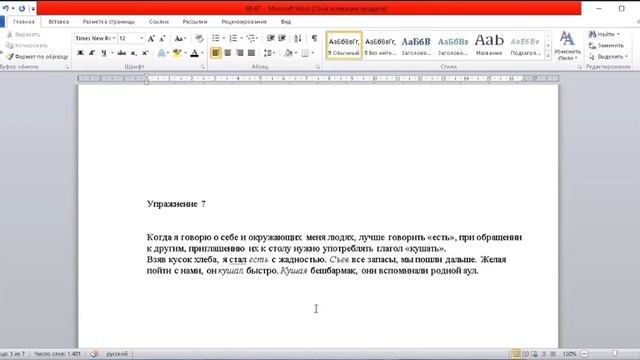
Task: Create a bulleted list
Action: pos(216,38)
